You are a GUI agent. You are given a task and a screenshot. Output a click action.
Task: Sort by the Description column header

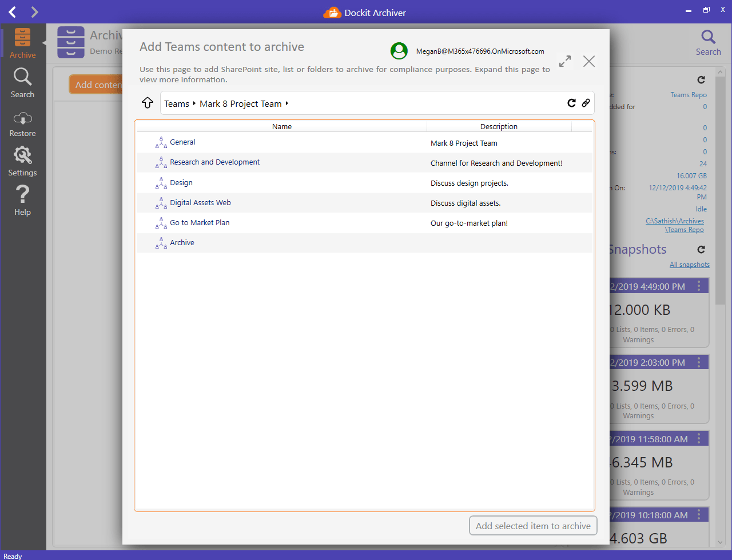tap(499, 126)
